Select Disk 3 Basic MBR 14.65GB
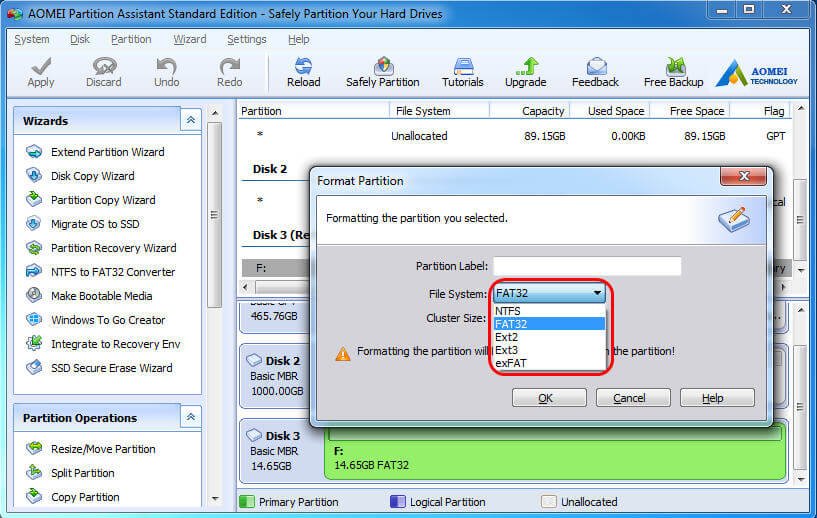This screenshot has width=817, height=518. [282, 451]
